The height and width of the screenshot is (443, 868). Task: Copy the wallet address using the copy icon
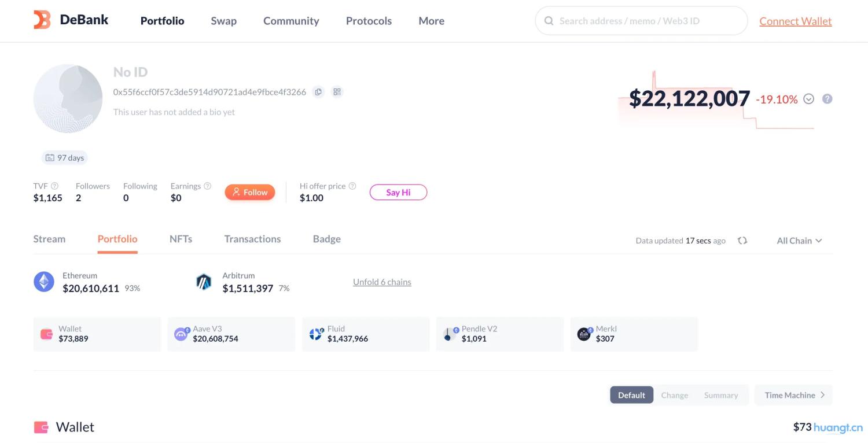[x=318, y=91]
